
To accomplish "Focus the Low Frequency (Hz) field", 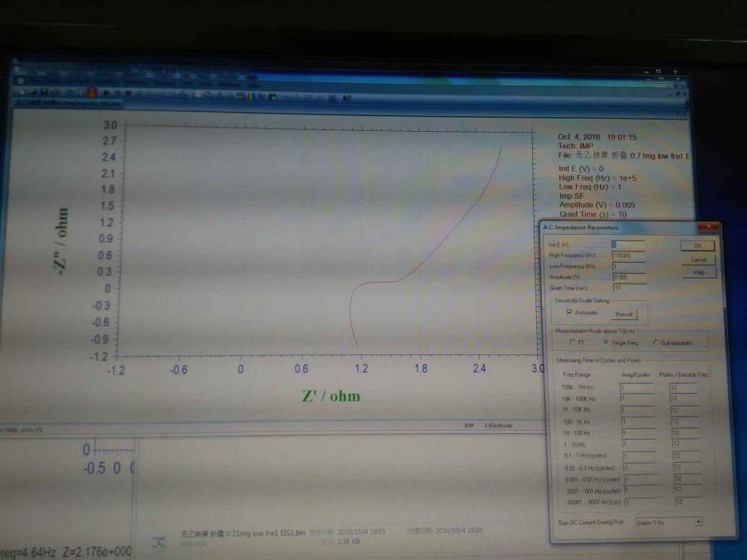I will tap(629, 266).
